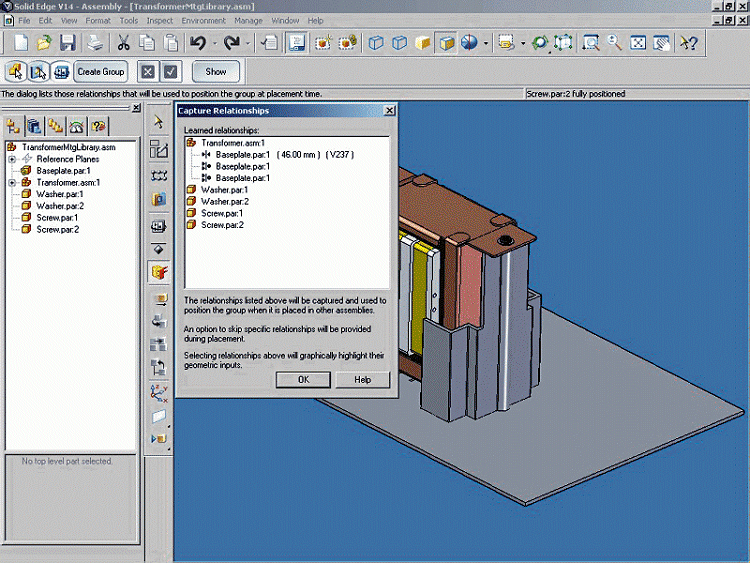Open the Manage menu
The image size is (750, 563).
point(248,21)
